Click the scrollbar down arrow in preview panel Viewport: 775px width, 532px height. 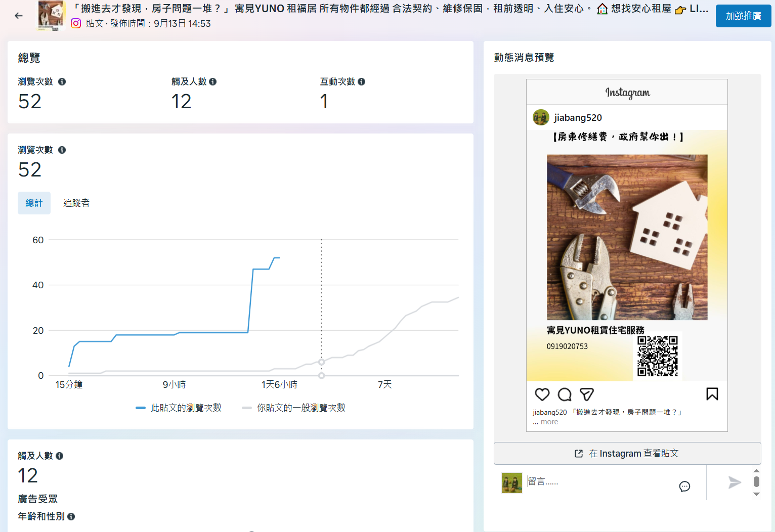(756, 495)
